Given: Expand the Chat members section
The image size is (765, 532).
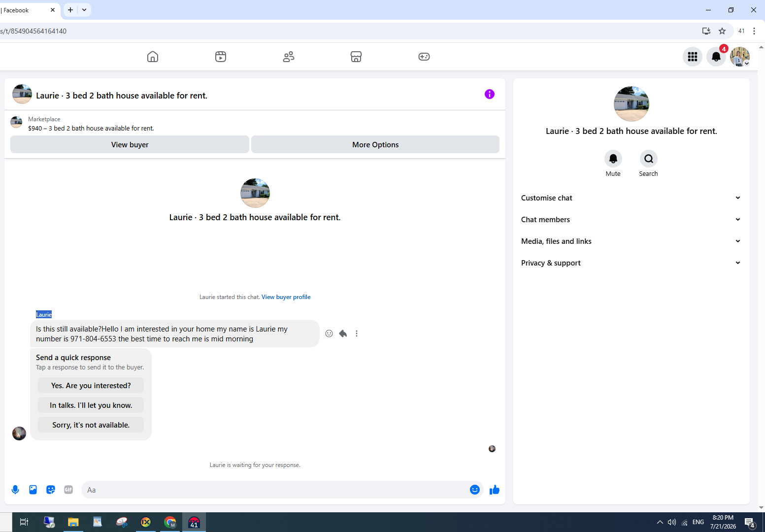Looking at the screenshot, I should click(631, 220).
